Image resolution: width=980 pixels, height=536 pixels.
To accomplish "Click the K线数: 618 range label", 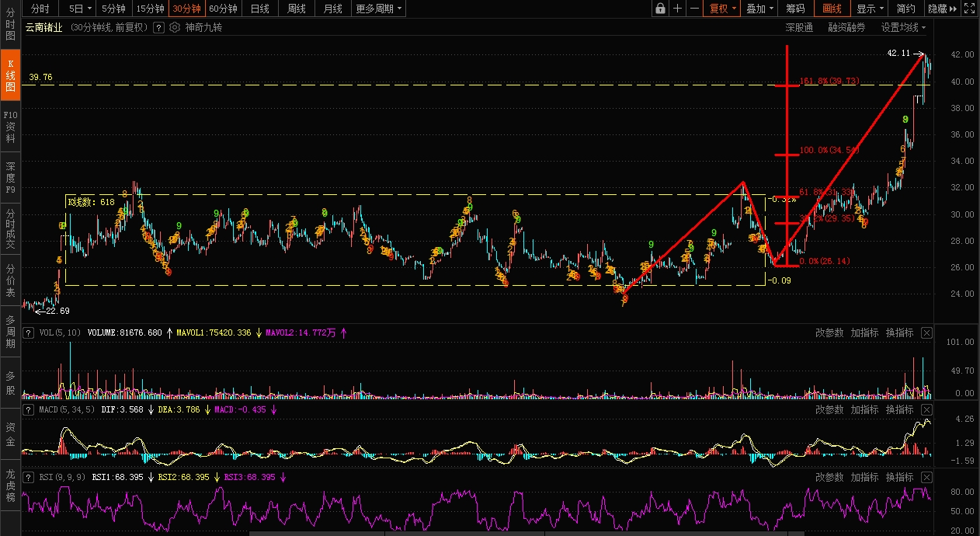I will (x=92, y=202).
